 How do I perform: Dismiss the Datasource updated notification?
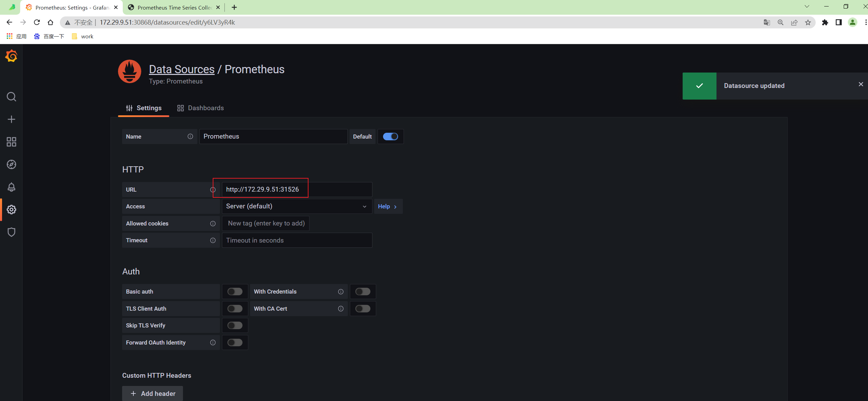[861, 84]
